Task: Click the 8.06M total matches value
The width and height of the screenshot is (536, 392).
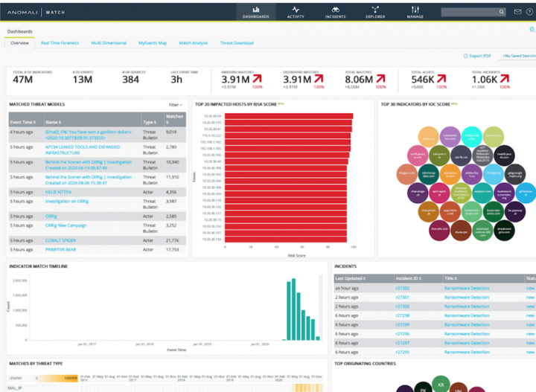Action: (x=359, y=80)
